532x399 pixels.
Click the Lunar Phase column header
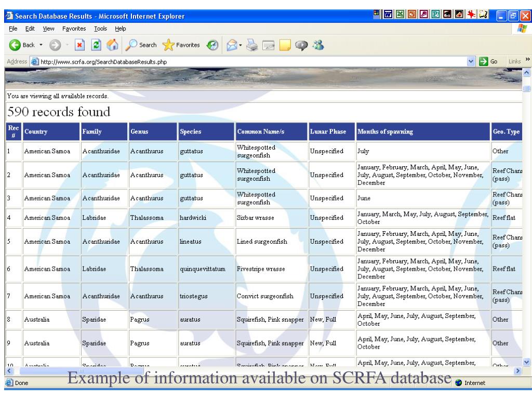pyautogui.click(x=331, y=131)
